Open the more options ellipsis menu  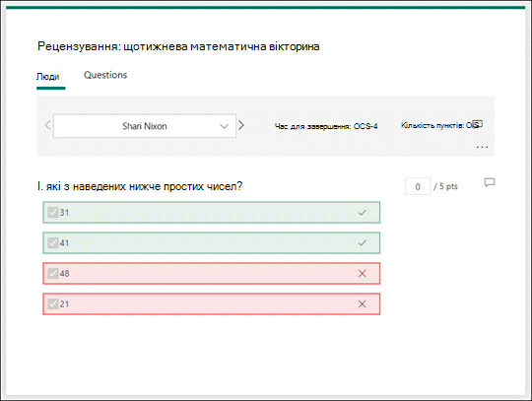click(482, 147)
